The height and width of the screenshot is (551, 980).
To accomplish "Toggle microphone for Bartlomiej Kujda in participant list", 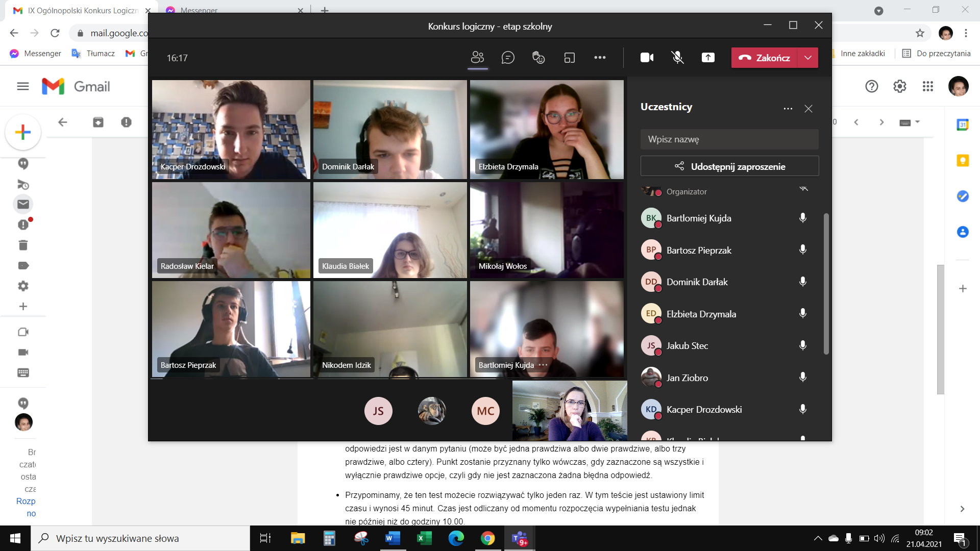I will tap(803, 218).
